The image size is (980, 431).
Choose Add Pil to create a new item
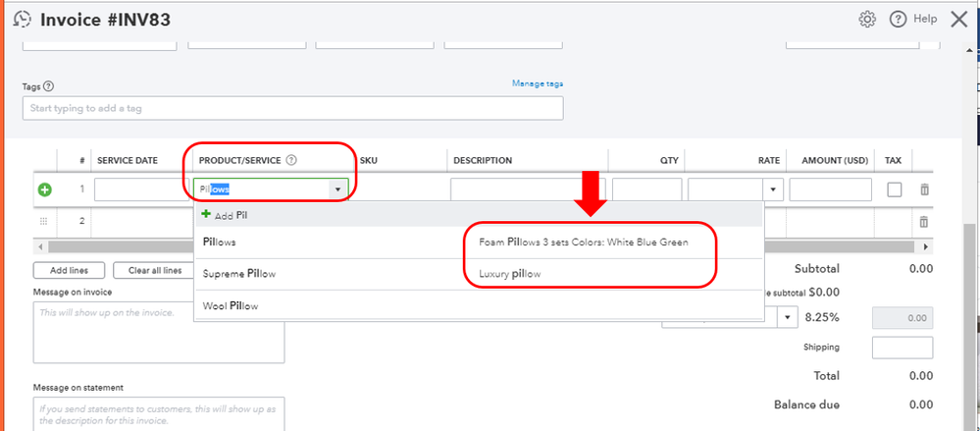pyautogui.click(x=223, y=215)
